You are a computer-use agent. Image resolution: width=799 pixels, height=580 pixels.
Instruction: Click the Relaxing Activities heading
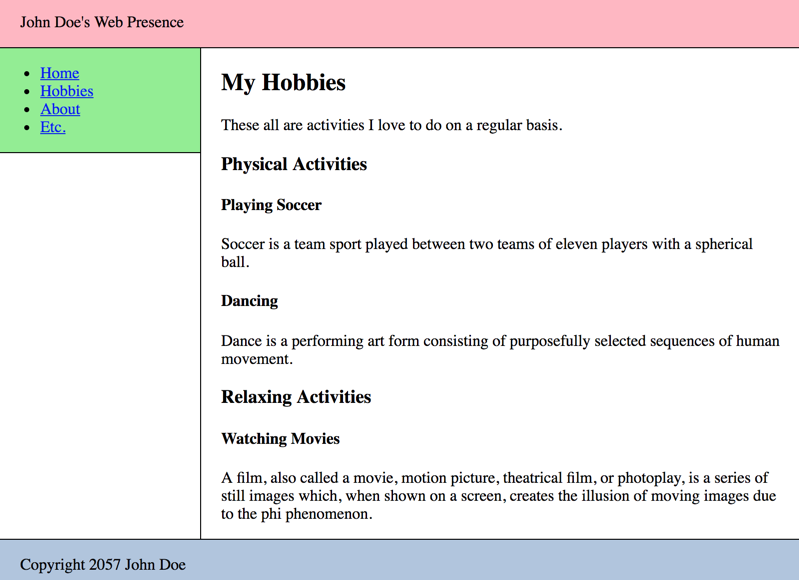pos(296,397)
